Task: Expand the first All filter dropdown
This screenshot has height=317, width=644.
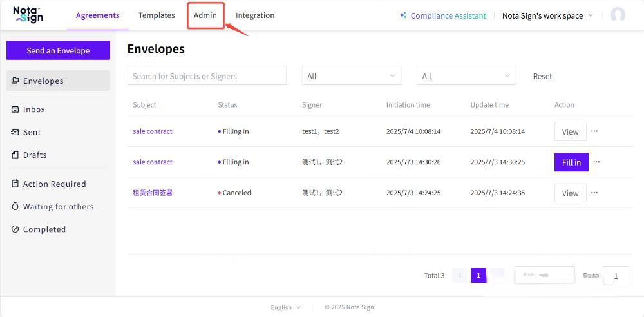Action: tap(351, 76)
